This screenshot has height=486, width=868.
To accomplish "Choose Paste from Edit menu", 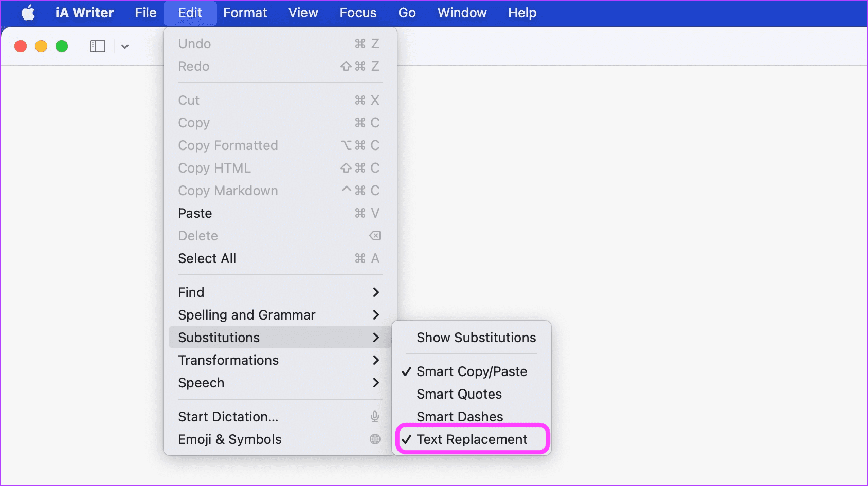I will coord(280,213).
